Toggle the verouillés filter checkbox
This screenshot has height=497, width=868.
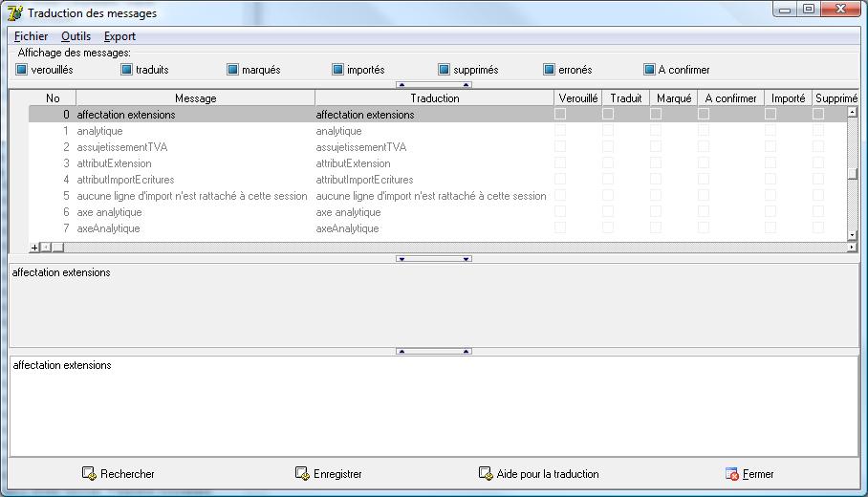click(x=22, y=70)
